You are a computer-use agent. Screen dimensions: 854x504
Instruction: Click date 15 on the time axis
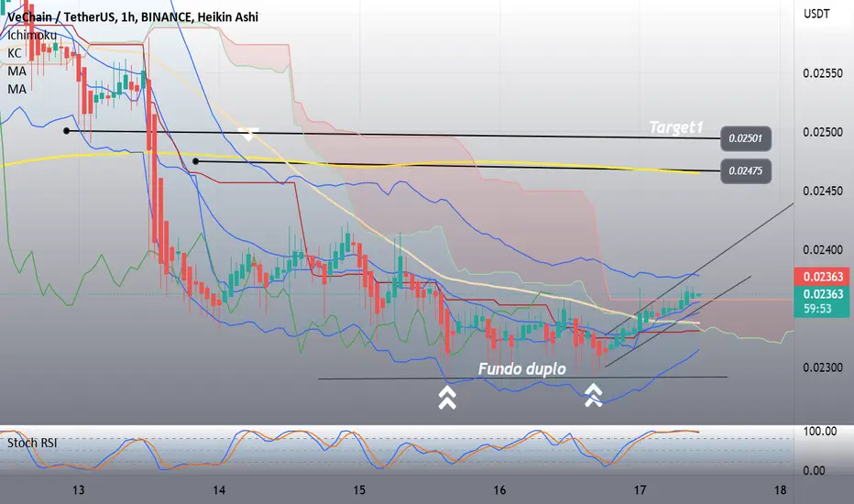pyautogui.click(x=359, y=490)
